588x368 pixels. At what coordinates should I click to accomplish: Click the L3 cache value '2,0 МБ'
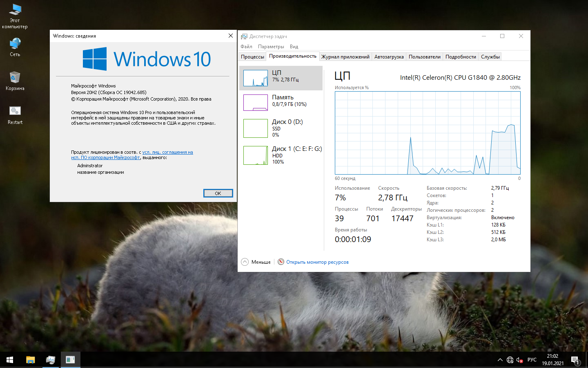point(499,240)
